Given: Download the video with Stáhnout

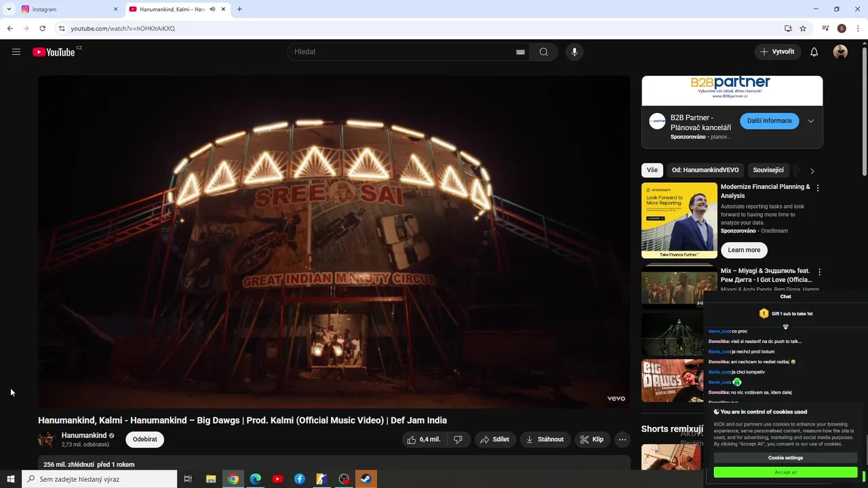Looking at the screenshot, I should (545, 439).
